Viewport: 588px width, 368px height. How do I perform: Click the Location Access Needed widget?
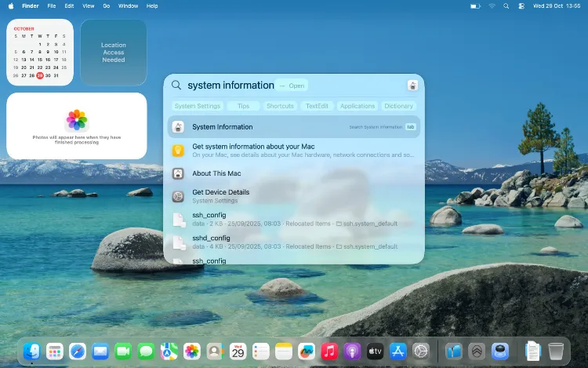click(x=113, y=53)
